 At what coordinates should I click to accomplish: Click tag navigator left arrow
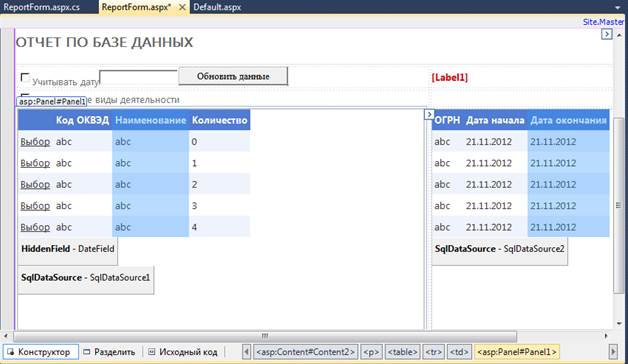coord(246,352)
